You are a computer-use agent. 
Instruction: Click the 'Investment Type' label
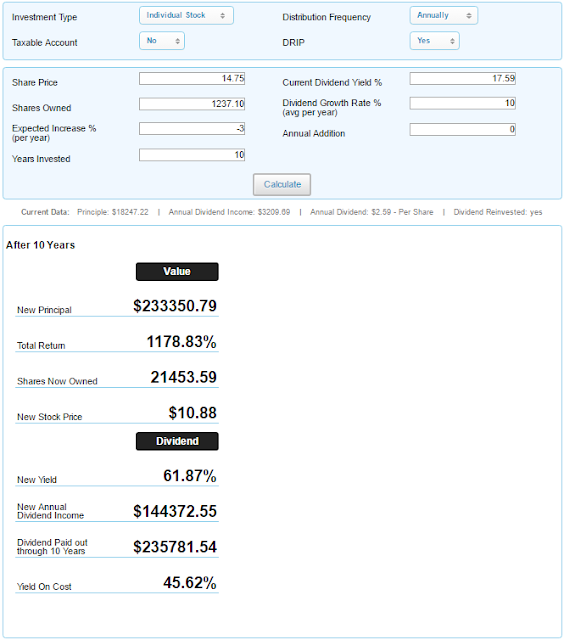[x=44, y=17]
